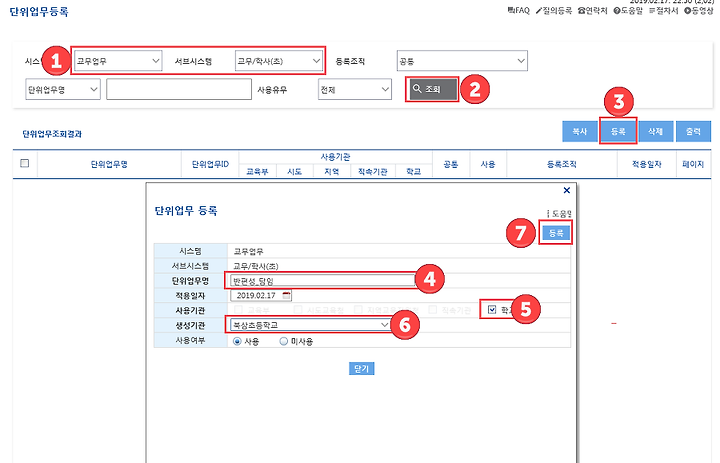
Task: Click the search keyword text box
Action: (x=179, y=89)
